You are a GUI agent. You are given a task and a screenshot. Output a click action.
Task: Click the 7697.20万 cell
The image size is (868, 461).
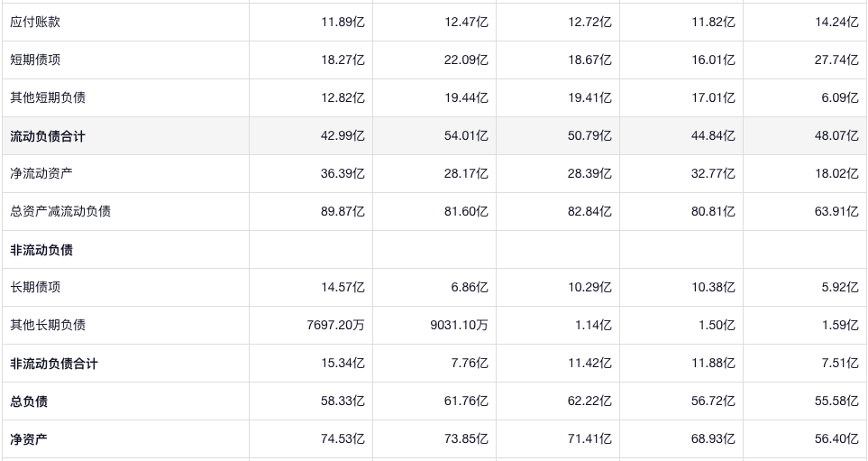tap(335, 325)
